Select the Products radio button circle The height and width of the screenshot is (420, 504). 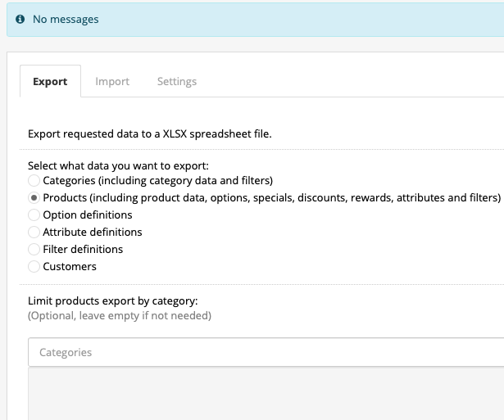tap(34, 198)
